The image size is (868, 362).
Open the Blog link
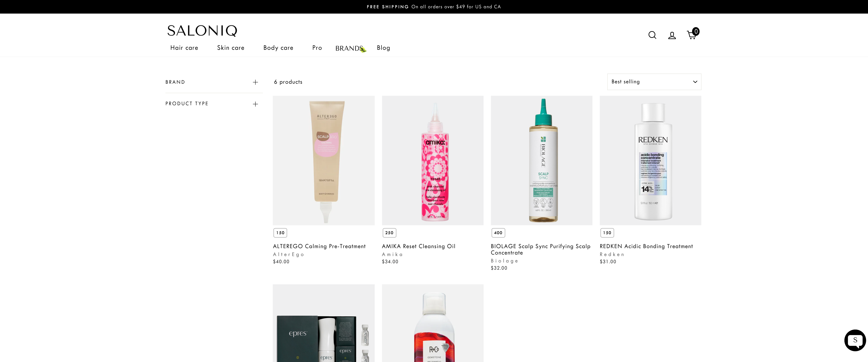click(x=384, y=48)
